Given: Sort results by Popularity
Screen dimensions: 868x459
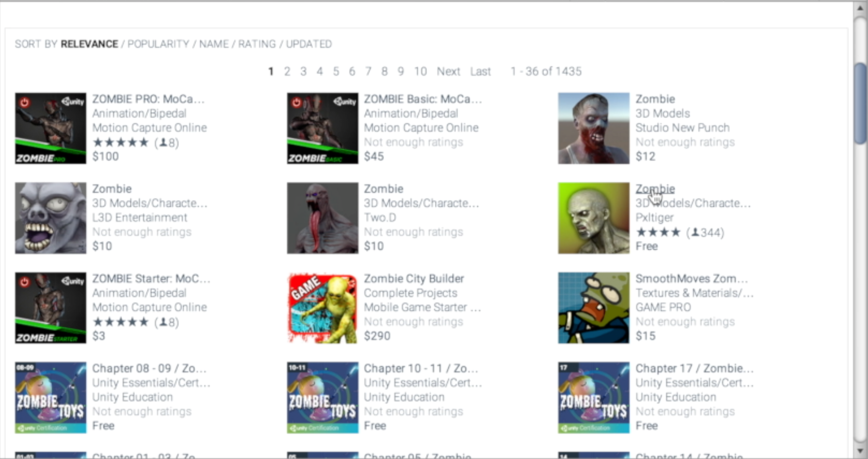Looking at the screenshot, I should [158, 44].
